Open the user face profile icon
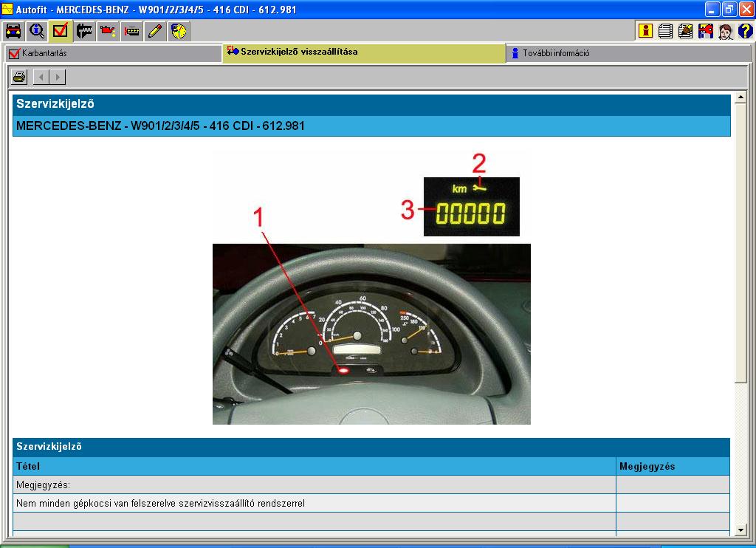 click(726, 31)
